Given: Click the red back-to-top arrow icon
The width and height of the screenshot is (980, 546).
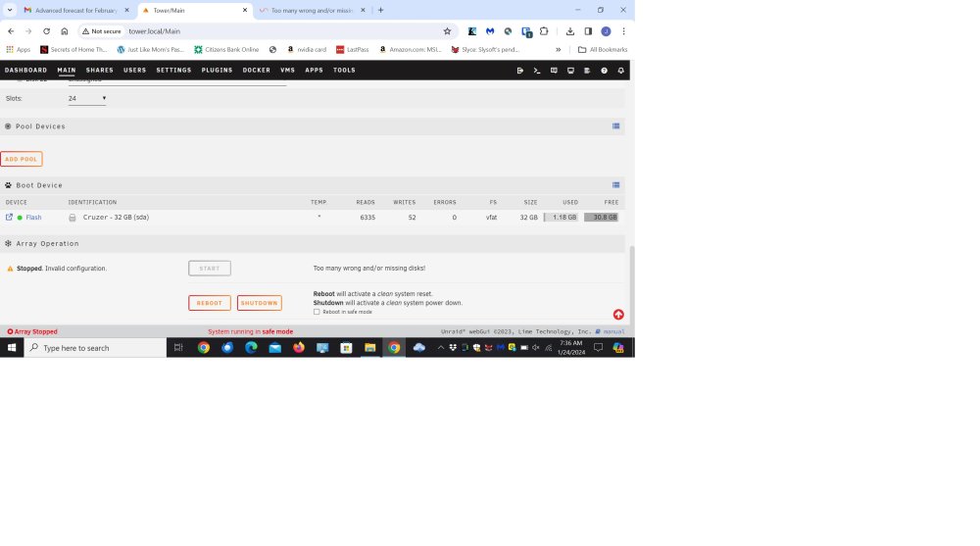Looking at the screenshot, I should (x=618, y=315).
